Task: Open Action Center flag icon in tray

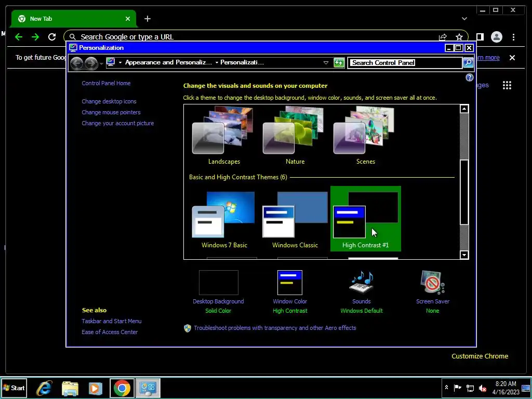Action: [458, 388]
